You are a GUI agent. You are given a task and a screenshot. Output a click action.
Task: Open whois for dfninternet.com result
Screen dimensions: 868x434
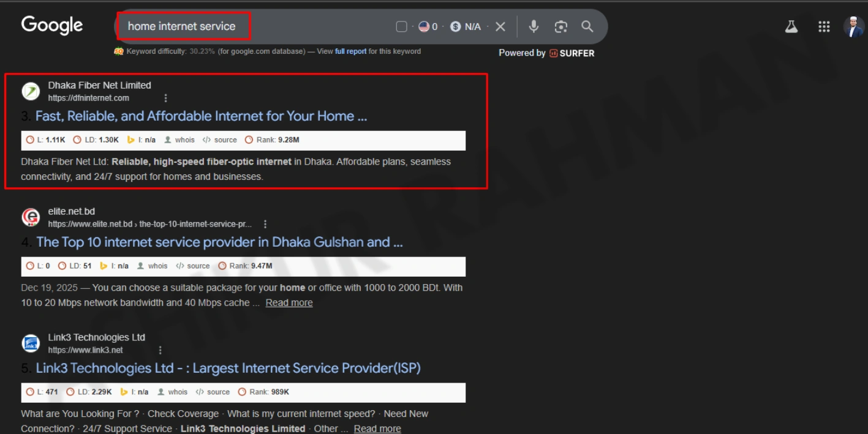pos(179,140)
